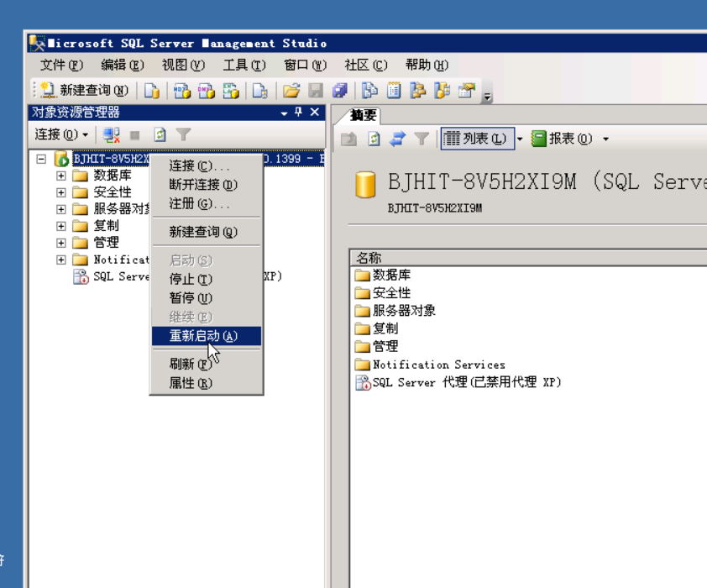Image resolution: width=707 pixels, height=588 pixels.
Task: Click the SQL Server Mobile Query icon
Action: [x=259, y=91]
